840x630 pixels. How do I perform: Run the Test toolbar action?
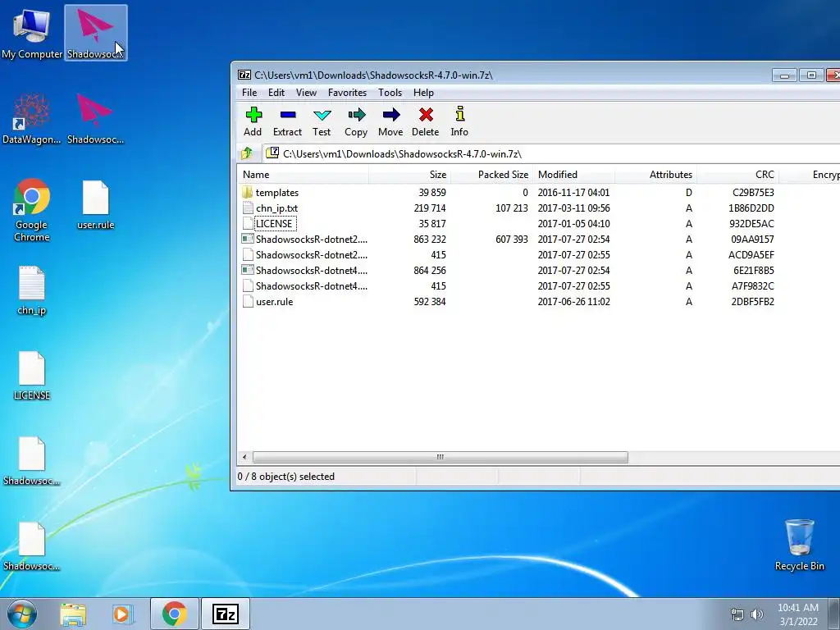click(x=322, y=121)
